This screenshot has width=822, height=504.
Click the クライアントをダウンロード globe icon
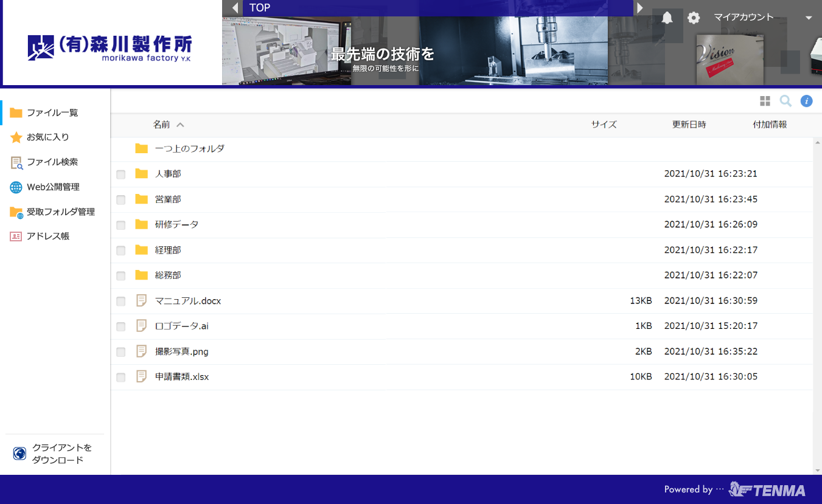[19, 454]
